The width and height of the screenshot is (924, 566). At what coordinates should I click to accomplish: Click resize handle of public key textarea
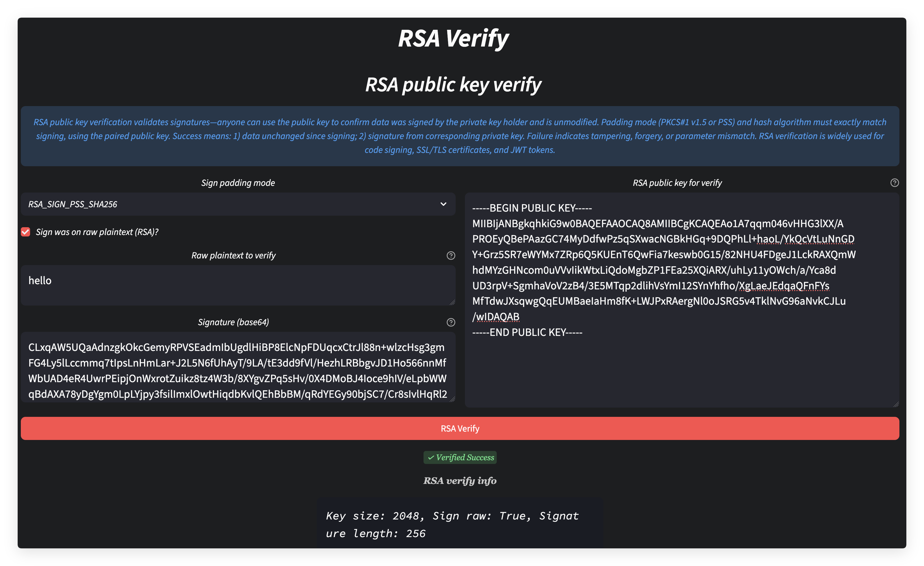pos(896,404)
